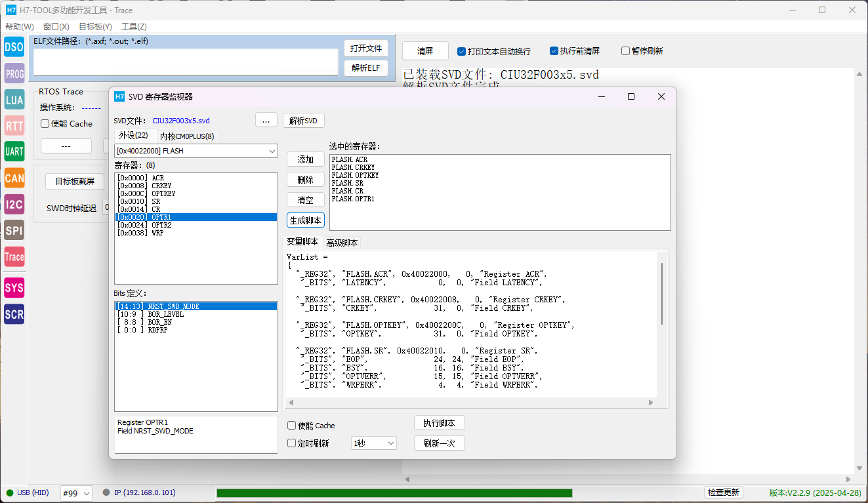The height and width of the screenshot is (503, 868).
Task: Click the Trace sidebar icon
Action: tap(14, 256)
